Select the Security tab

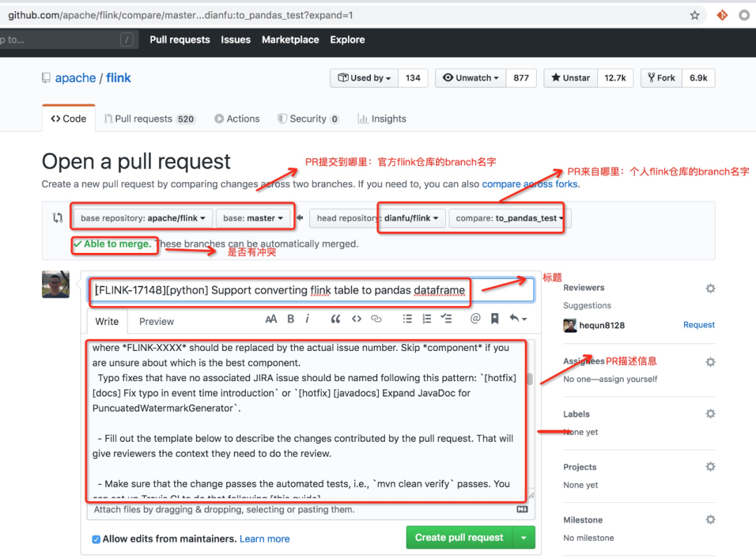tap(309, 118)
